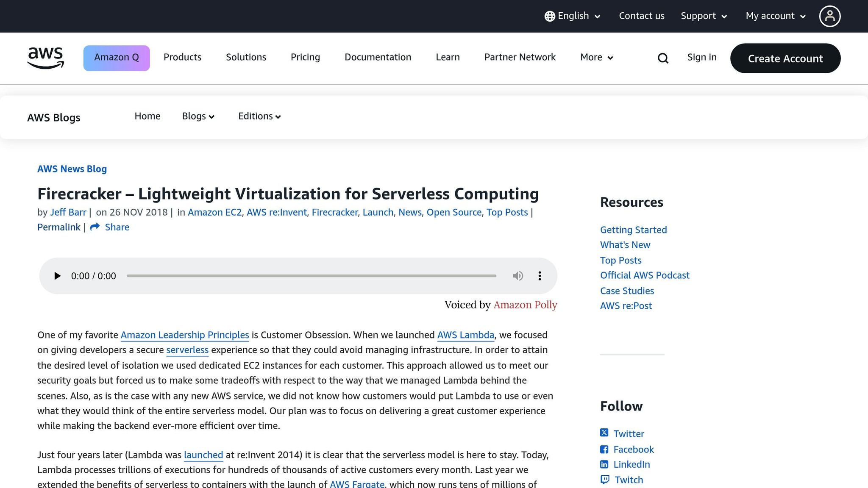Open the launched link in article
The image size is (868, 488).
[203, 455]
